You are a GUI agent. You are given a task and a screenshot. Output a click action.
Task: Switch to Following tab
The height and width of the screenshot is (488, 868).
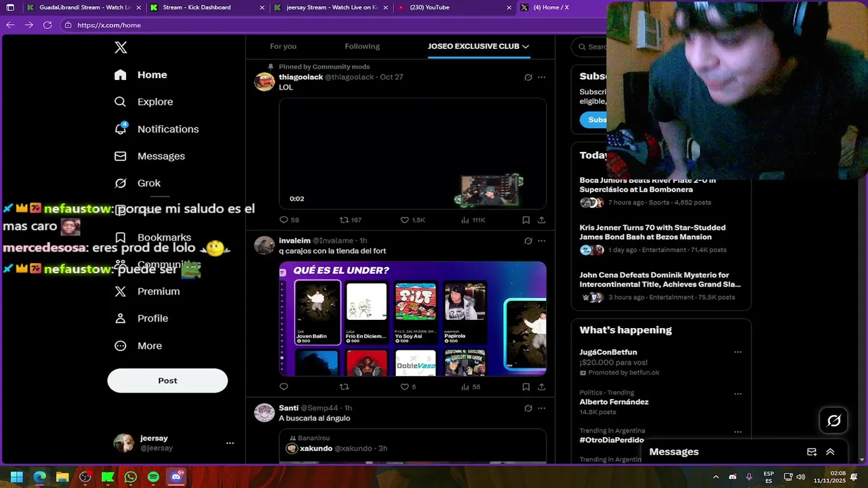coord(362,46)
